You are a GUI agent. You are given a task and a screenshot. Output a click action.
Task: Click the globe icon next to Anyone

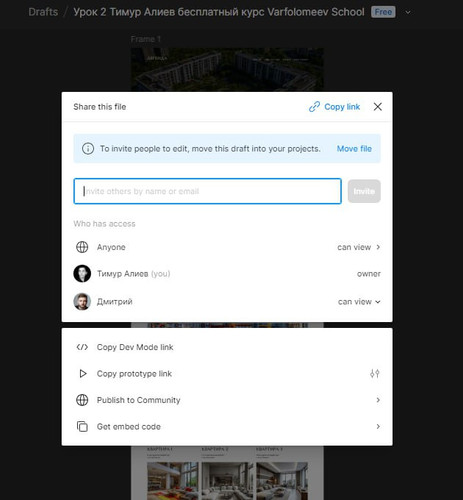pos(82,247)
